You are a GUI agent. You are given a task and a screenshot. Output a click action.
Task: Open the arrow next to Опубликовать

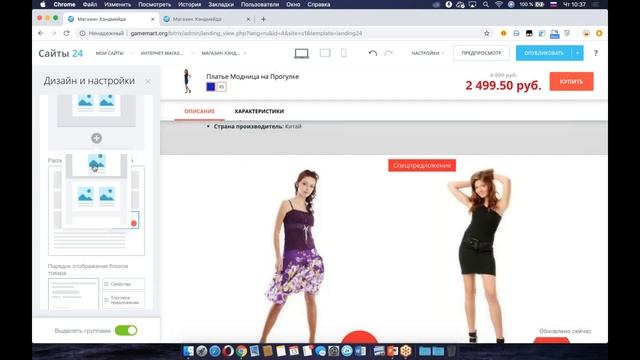(578, 53)
